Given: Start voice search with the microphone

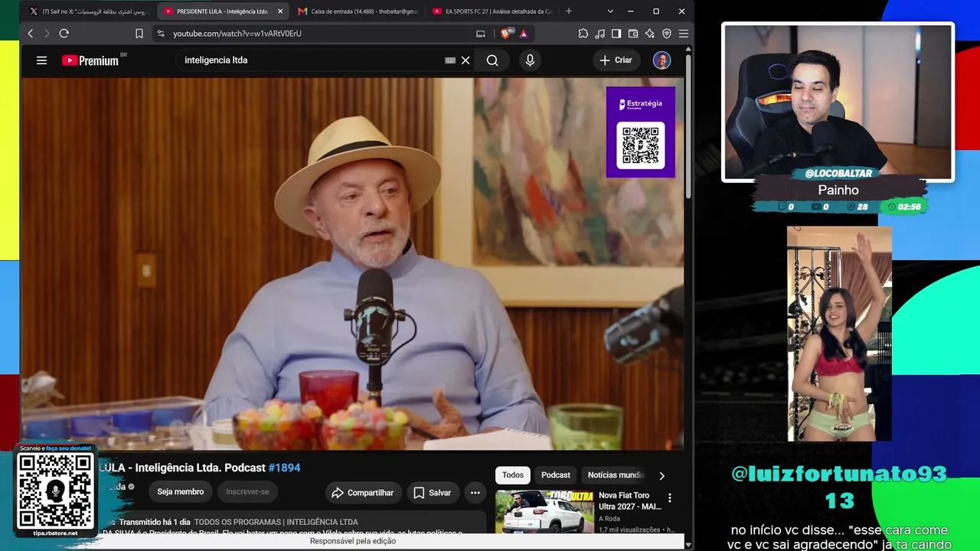Looking at the screenshot, I should click(530, 60).
